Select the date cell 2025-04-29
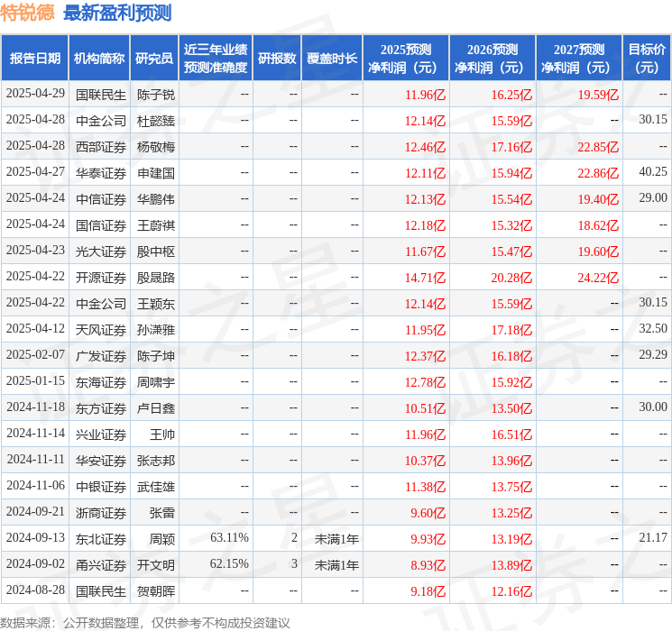Viewport: 672px width, 631px height. 35,94
